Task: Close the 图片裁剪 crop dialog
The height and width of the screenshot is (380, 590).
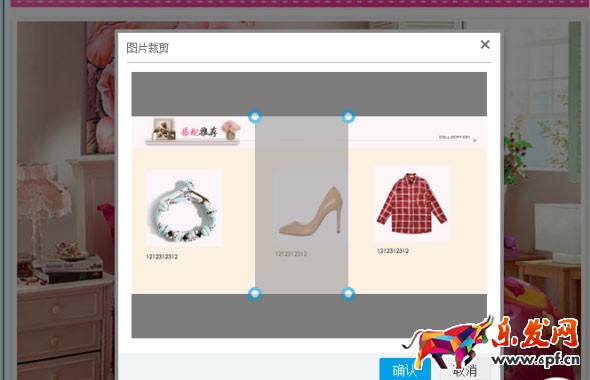Action: click(485, 45)
